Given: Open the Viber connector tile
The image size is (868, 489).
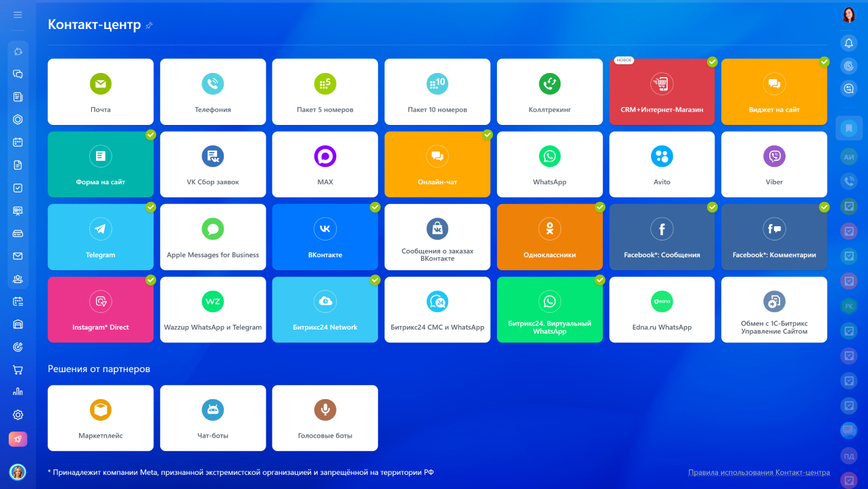Looking at the screenshot, I should (x=773, y=164).
